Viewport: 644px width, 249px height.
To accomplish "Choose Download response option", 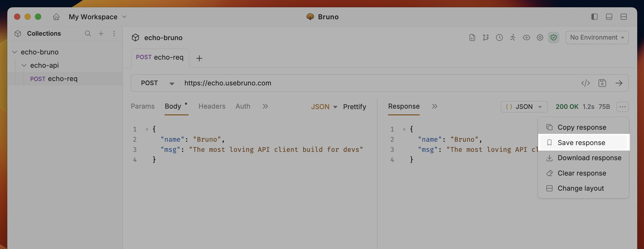I will click(584, 158).
